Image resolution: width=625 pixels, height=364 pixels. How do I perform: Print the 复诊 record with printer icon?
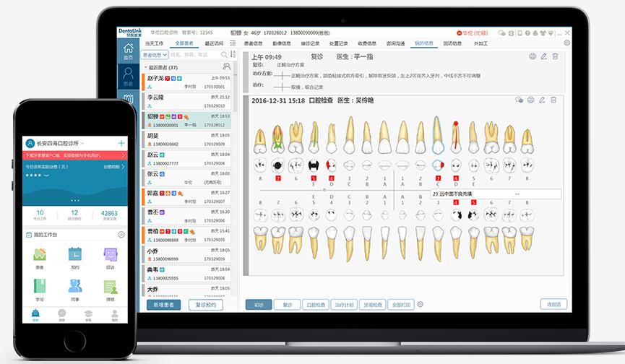point(533,56)
